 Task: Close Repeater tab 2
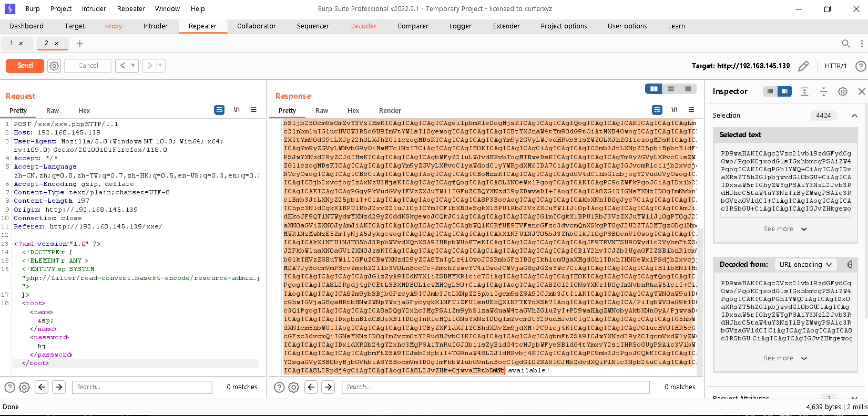tap(57, 44)
